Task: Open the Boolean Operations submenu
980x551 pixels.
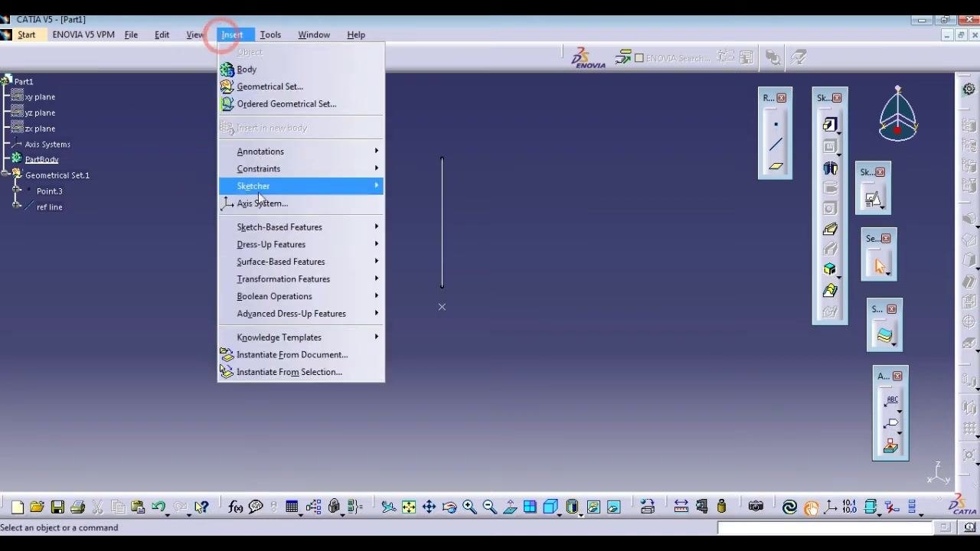Action: tap(301, 296)
